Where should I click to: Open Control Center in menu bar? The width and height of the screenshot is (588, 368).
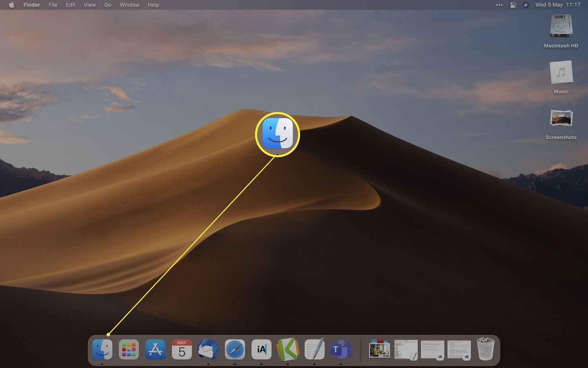click(x=513, y=5)
